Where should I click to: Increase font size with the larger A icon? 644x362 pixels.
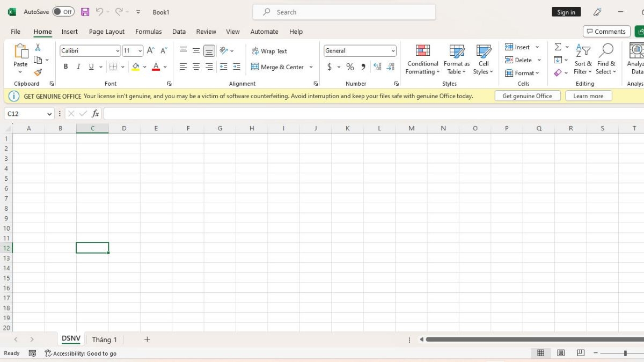click(x=151, y=51)
